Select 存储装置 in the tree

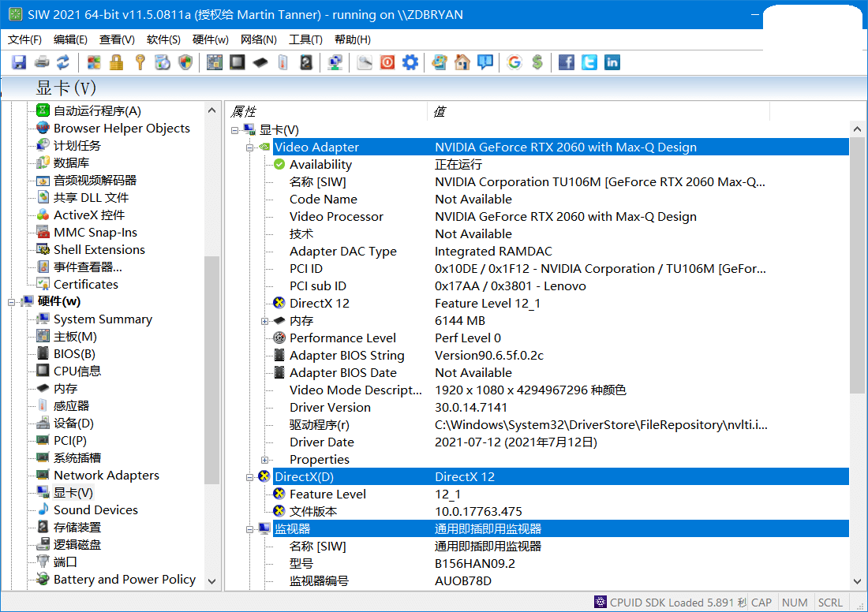tap(77, 528)
